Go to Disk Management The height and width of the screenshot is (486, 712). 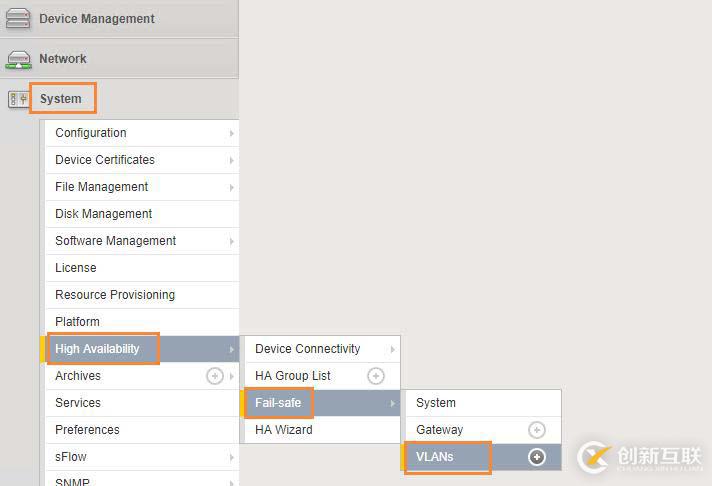coord(104,214)
